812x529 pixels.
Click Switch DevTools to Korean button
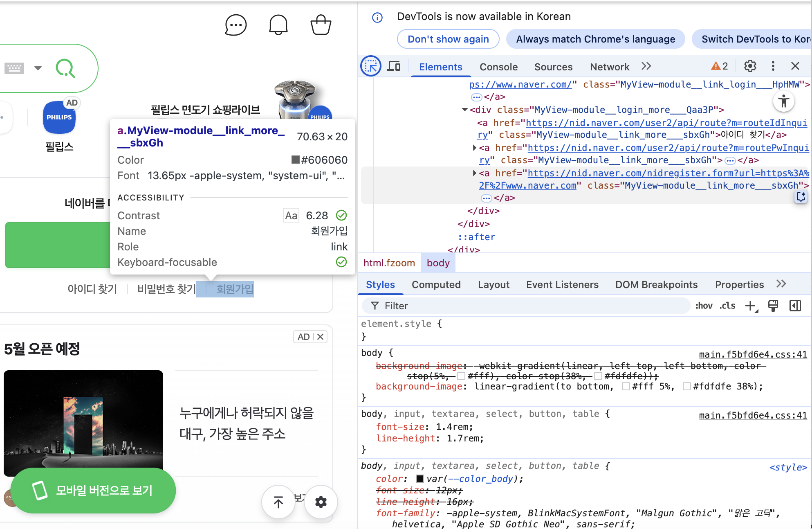[x=752, y=39]
